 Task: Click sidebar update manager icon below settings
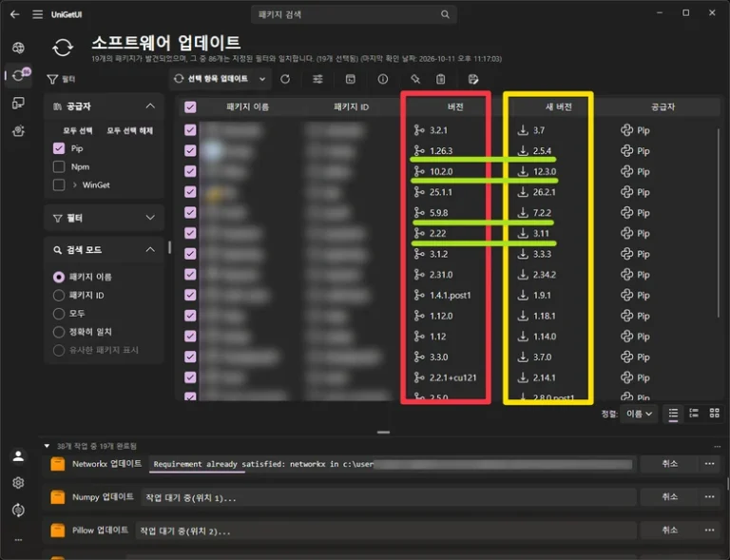18,511
